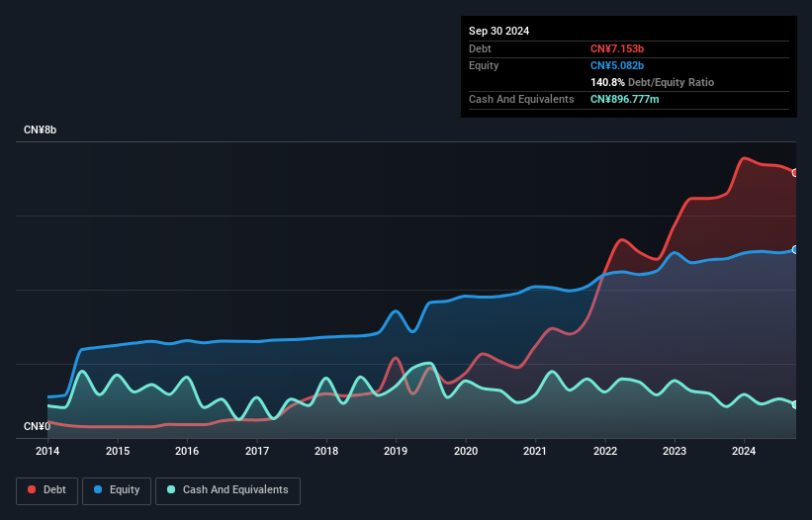Click the 2019 x-axis label
Screen dimensions: 812x520
point(396,451)
